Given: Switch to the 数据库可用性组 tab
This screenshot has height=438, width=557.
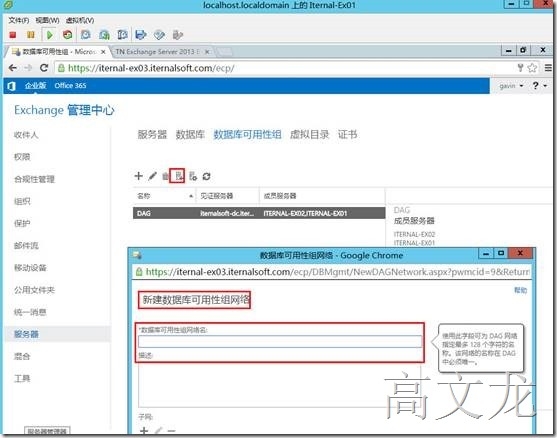Looking at the screenshot, I should click(247, 135).
